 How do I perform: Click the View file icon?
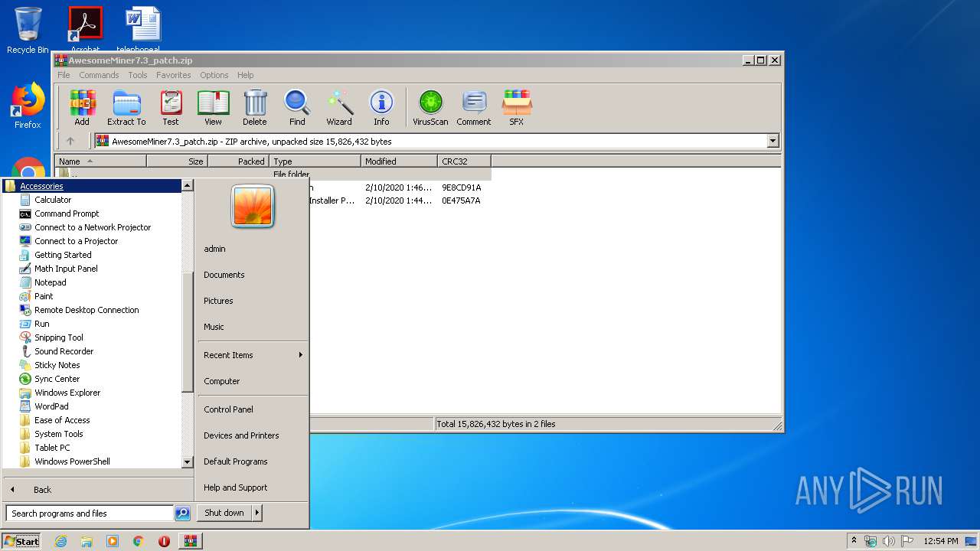coord(213,107)
